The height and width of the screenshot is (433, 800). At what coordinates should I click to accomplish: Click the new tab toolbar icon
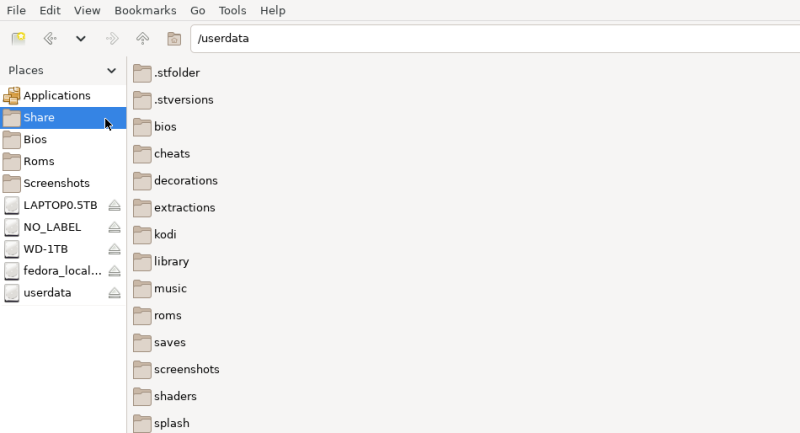click(x=18, y=38)
